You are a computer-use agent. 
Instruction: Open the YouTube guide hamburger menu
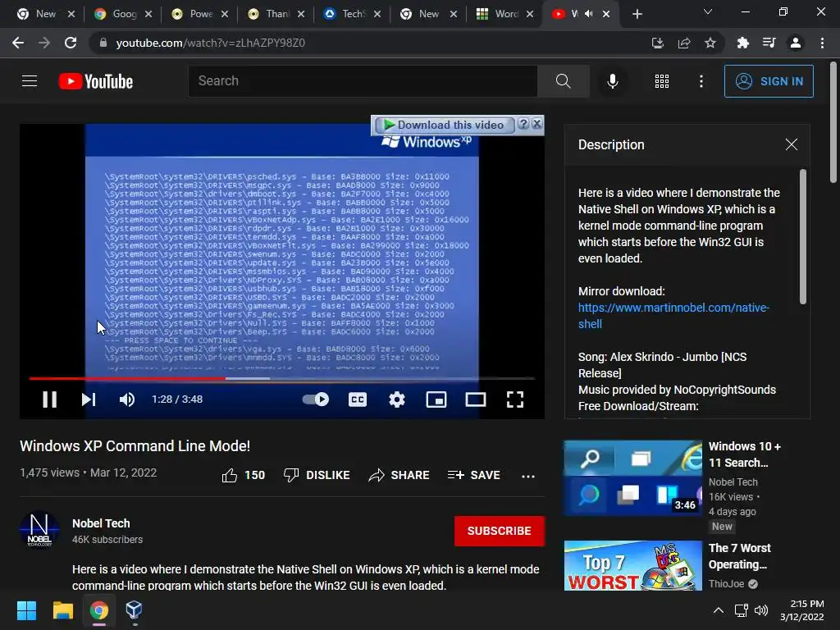[x=30, y=81]
